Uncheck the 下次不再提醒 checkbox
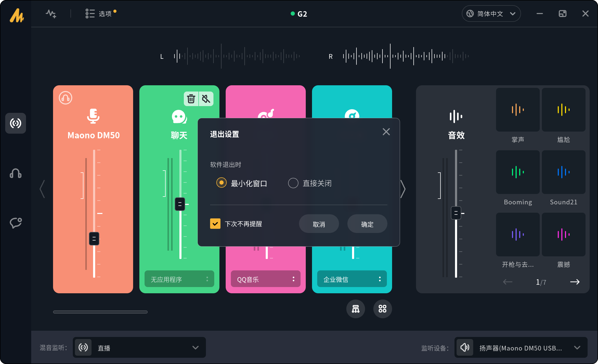598x364 pixels. coord(215,224)
